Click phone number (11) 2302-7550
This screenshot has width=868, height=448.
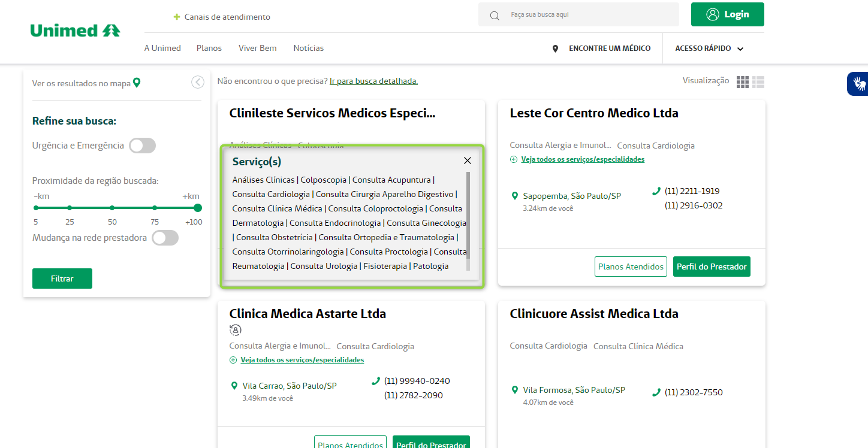tap(694, 392)
